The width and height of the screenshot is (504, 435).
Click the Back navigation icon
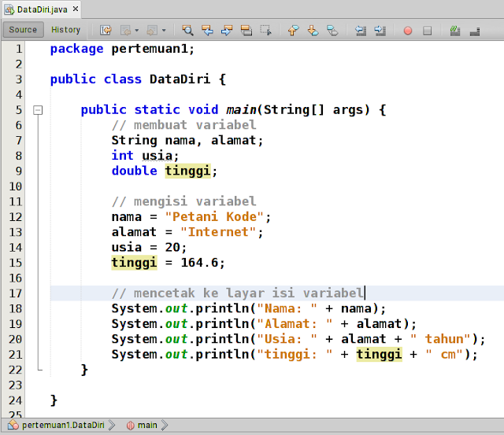[125, 30]
